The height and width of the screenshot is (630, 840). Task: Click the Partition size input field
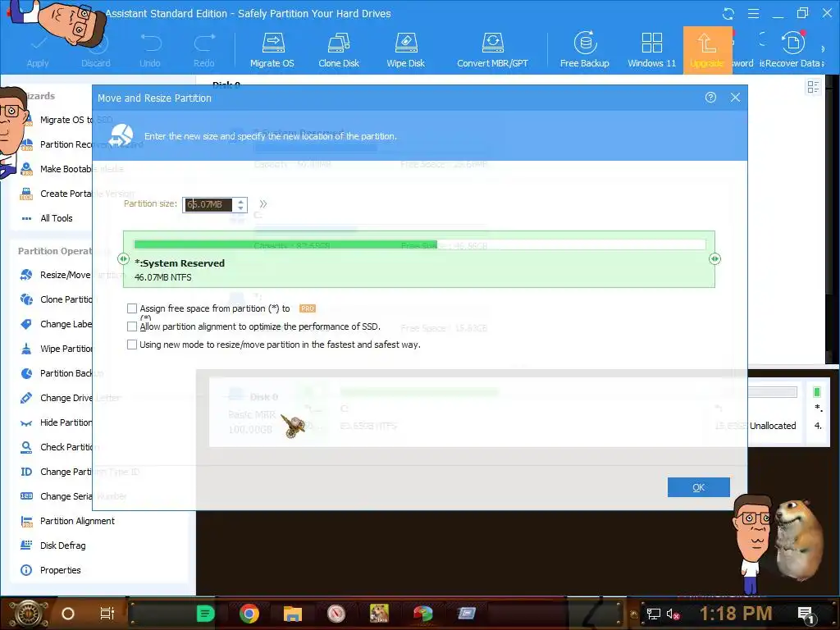(208, 204)
